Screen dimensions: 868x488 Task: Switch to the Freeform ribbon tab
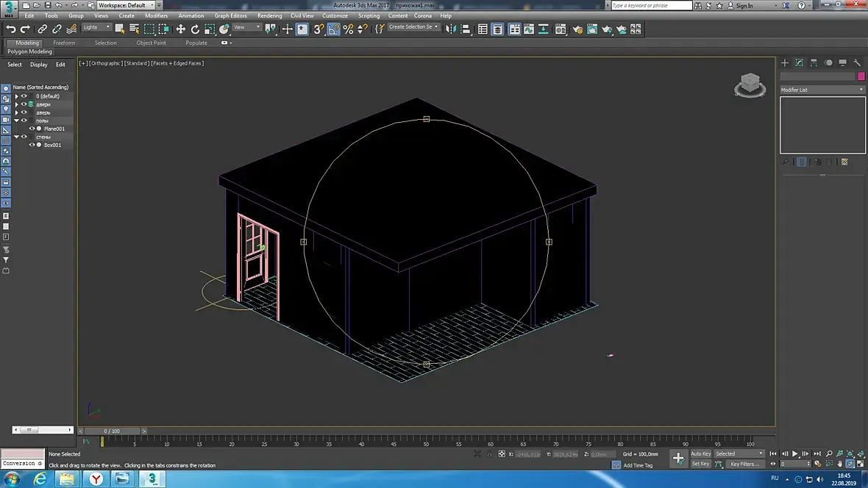[64, 43]
